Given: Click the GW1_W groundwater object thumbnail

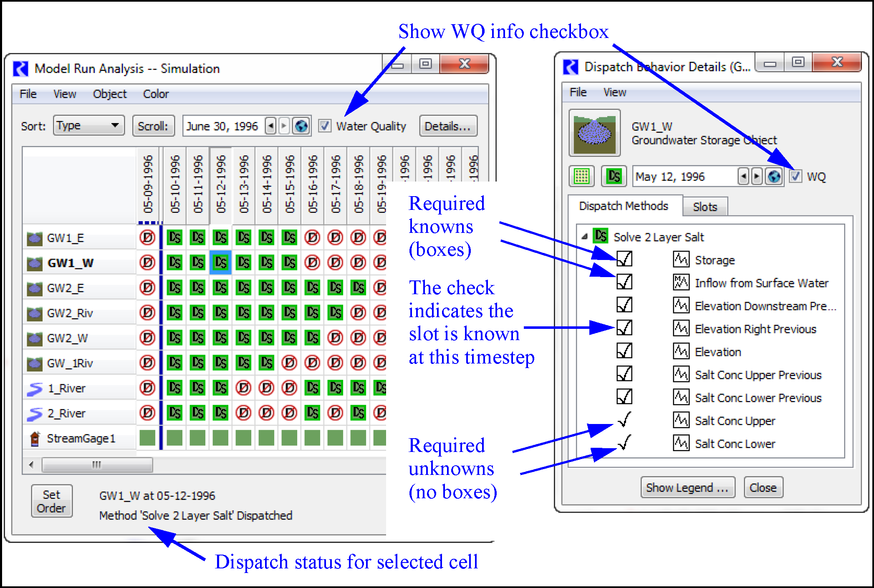Looking at the screenshot, I should (x=594, y=133).
